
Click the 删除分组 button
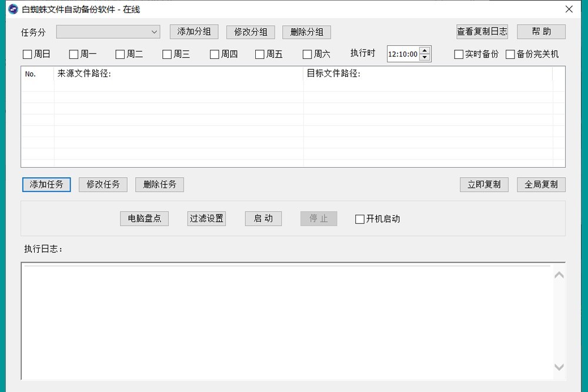[306, 32]
